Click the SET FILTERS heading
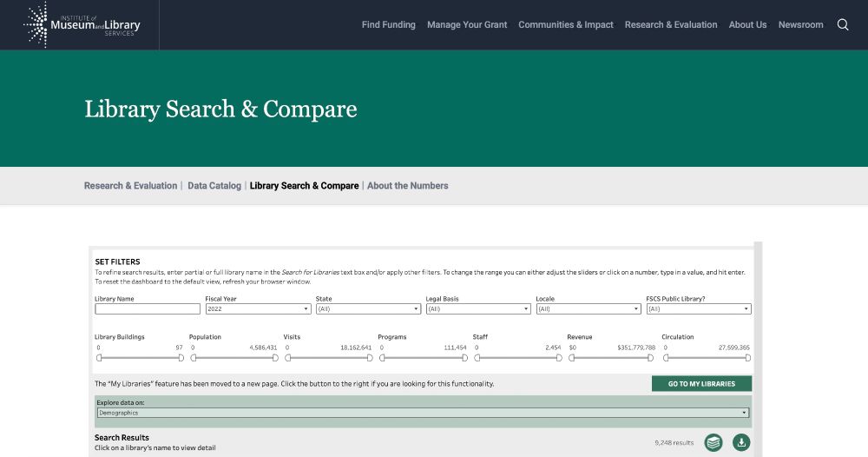868x457 pixels. tap(117, 262)
